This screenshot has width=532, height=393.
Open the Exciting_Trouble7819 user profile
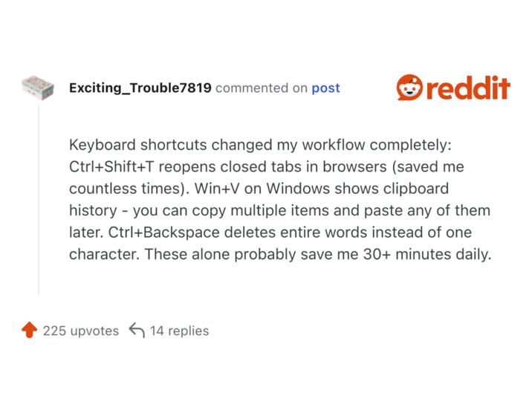point(140,88)
